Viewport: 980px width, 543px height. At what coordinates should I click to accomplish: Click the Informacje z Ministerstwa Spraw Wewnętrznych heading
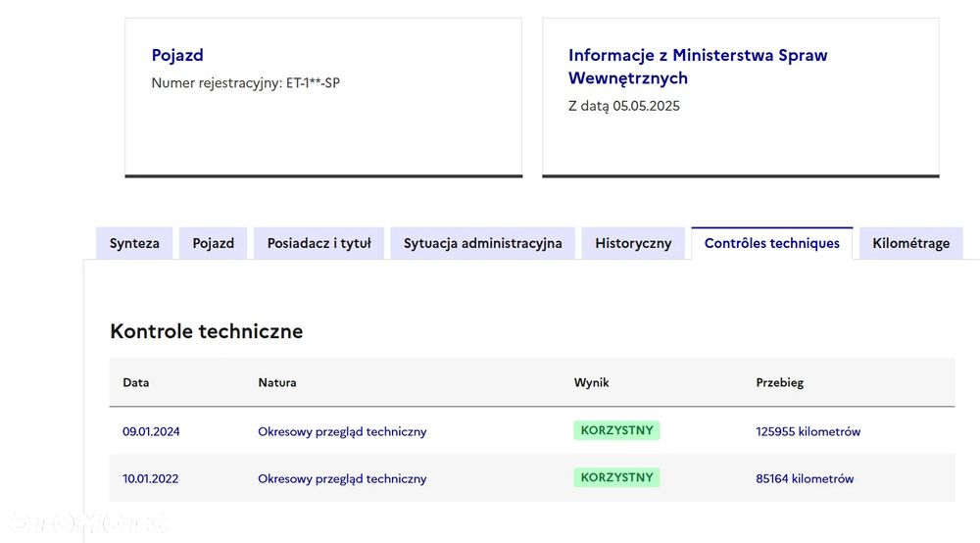(x=697, y=66)
